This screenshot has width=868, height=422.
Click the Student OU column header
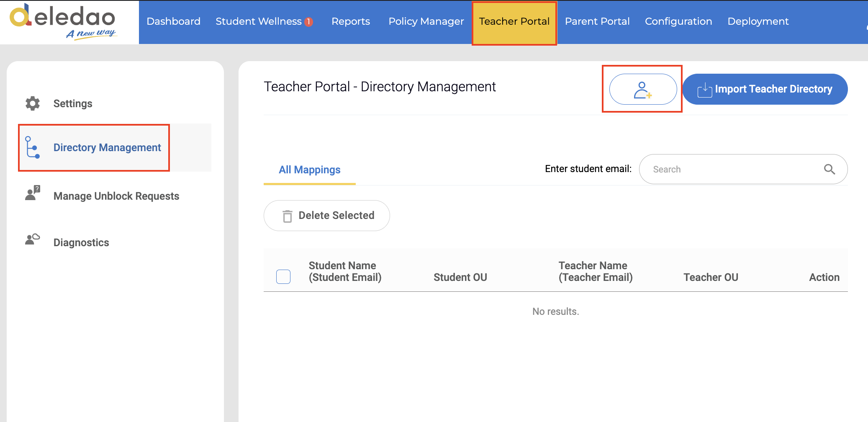(460, 277)
